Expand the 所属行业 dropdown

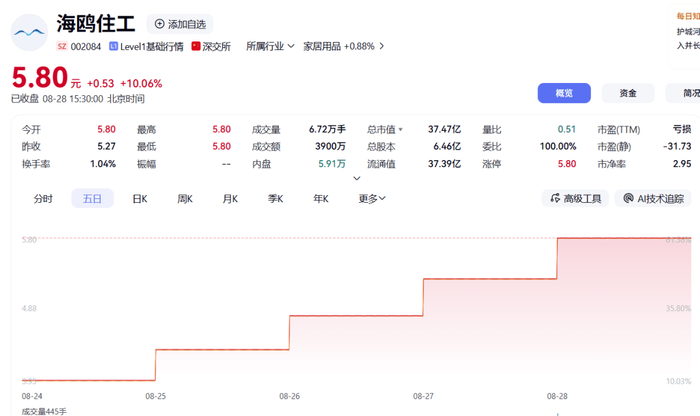point(270,46)
